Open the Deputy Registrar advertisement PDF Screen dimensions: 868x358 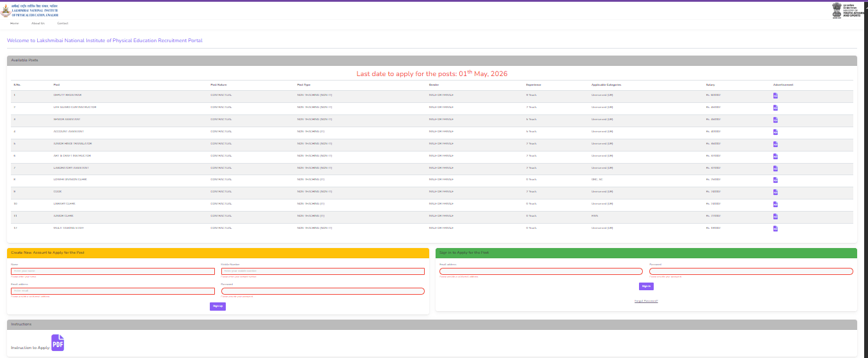point(775,95)
